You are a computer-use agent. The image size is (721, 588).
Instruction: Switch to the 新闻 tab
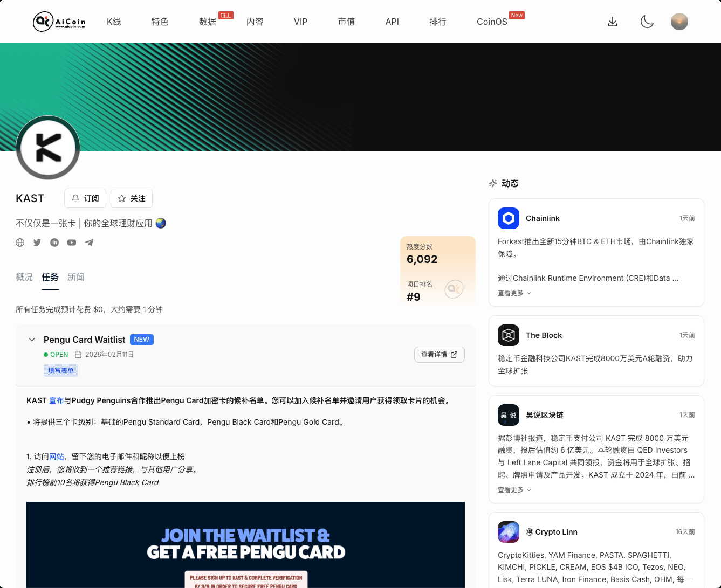click(x=76, y=277)
